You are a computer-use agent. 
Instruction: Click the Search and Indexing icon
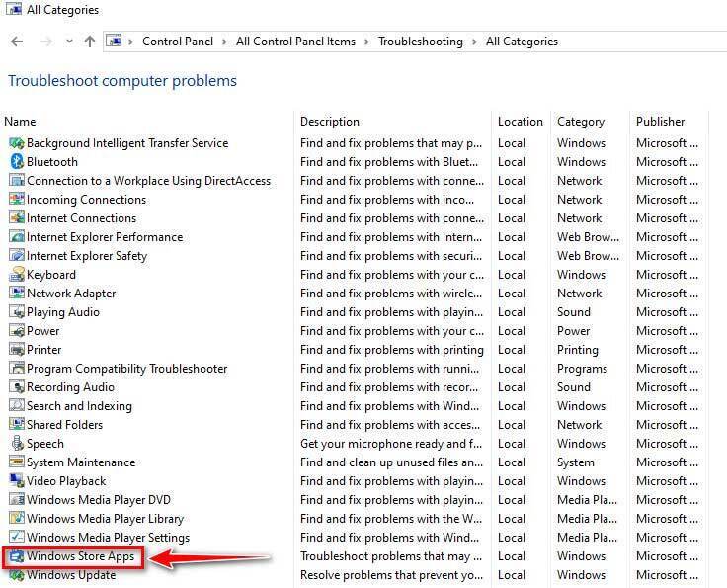pos(17,406)
